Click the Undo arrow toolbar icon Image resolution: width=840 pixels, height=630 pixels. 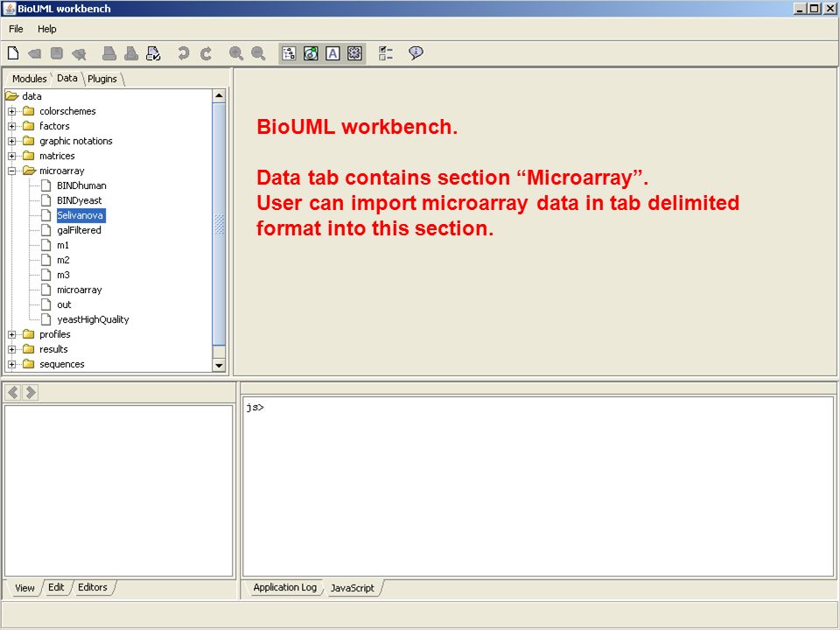tap(183, 53)
